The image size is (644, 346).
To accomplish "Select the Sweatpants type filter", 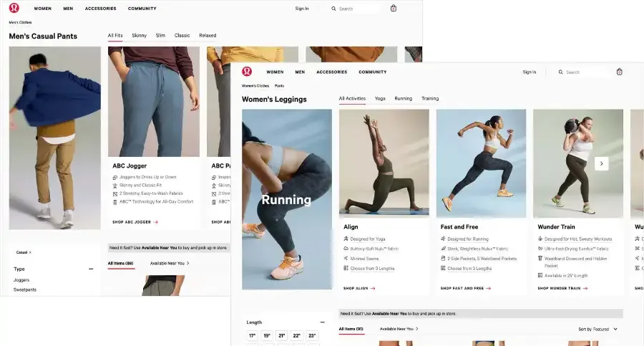I will tap(24, 289).
